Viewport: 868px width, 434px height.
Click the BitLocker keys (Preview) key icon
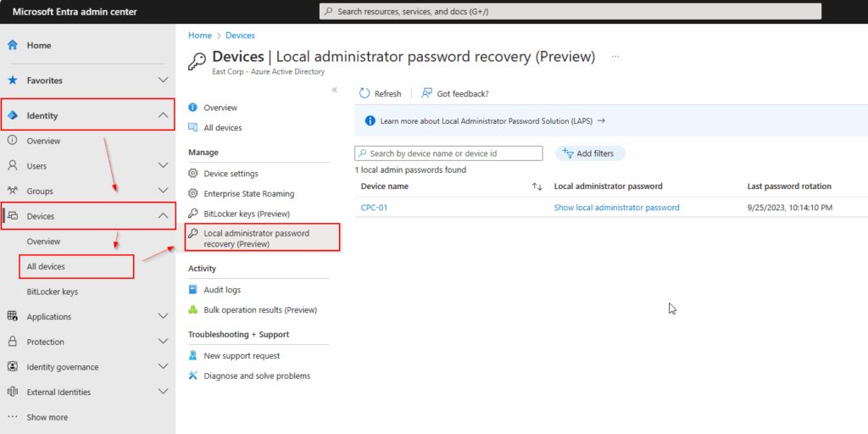pos(193,214)
